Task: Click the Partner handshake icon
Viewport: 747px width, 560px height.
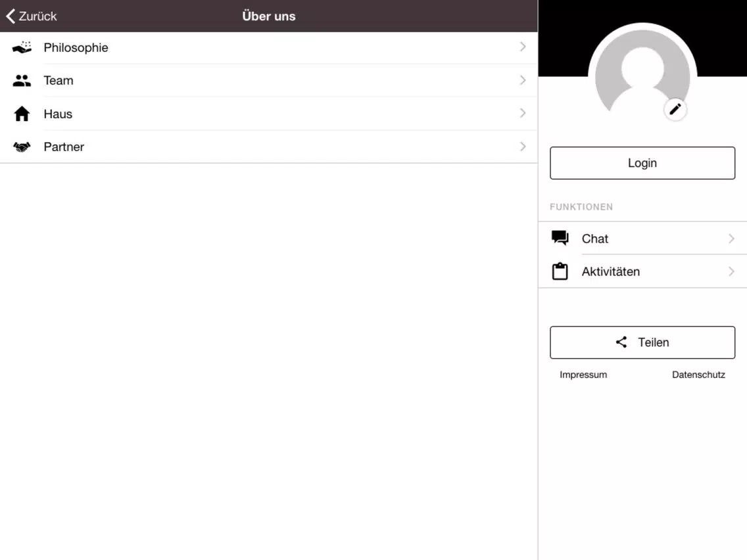Action: click(22, 147)
